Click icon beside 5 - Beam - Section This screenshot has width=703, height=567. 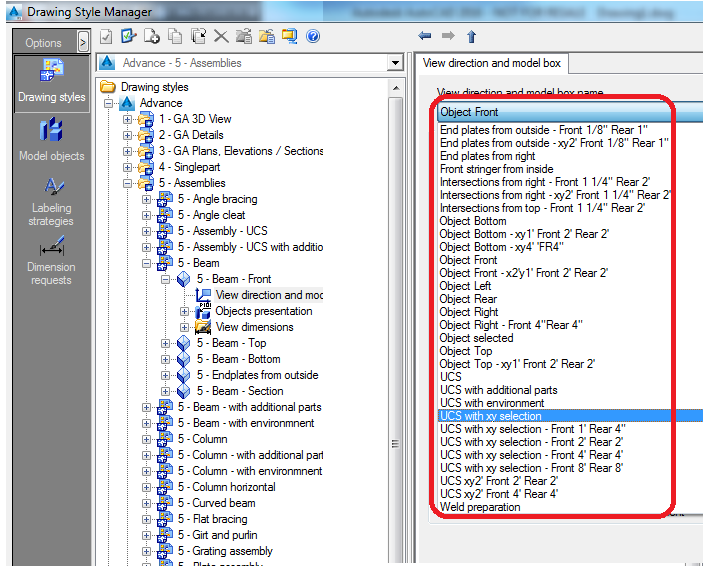183,391
